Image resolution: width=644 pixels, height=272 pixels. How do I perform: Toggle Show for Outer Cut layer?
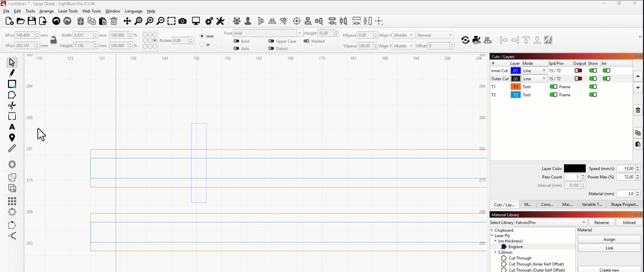(593, 79)
